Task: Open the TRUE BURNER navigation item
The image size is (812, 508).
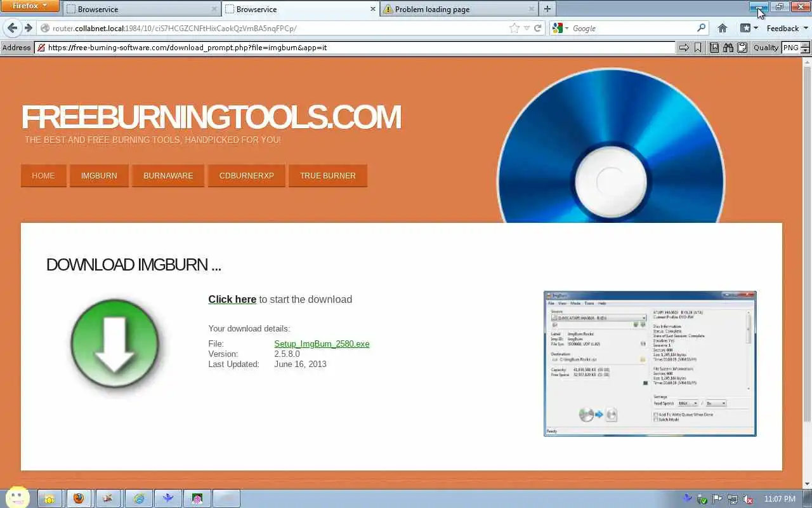Action: pos(328,176)
